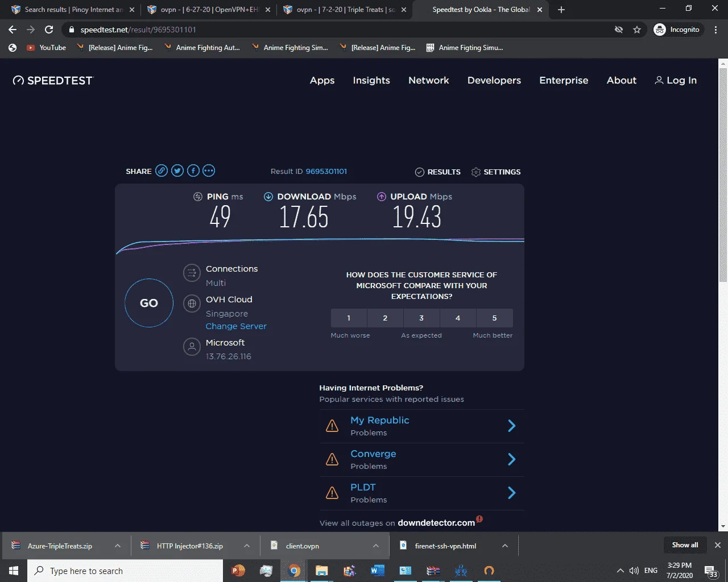Click the Change Server link
728x582 pixels.
click(236, 326)
